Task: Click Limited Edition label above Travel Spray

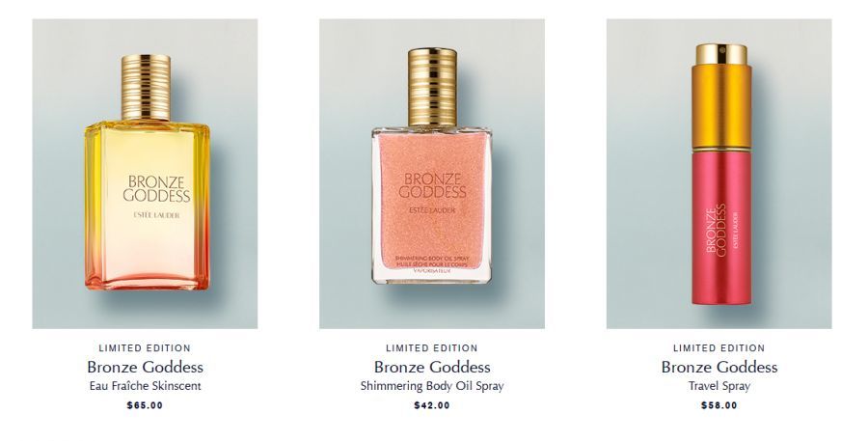Action: coord(719,348)
